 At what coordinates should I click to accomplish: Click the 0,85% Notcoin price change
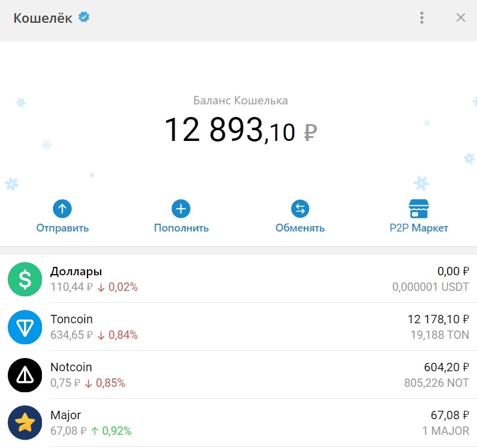(x=105, y=383)
